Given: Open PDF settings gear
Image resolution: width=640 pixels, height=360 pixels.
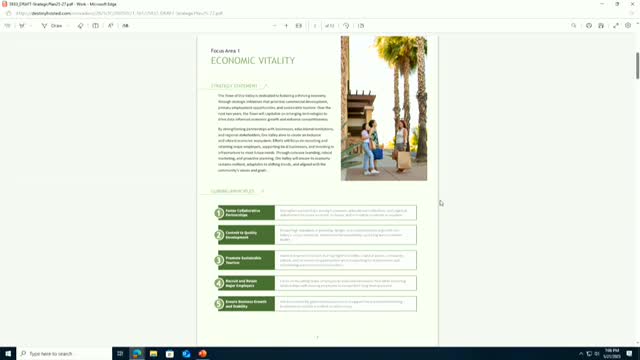Looking at the screenshot, I should click(628, 26).
